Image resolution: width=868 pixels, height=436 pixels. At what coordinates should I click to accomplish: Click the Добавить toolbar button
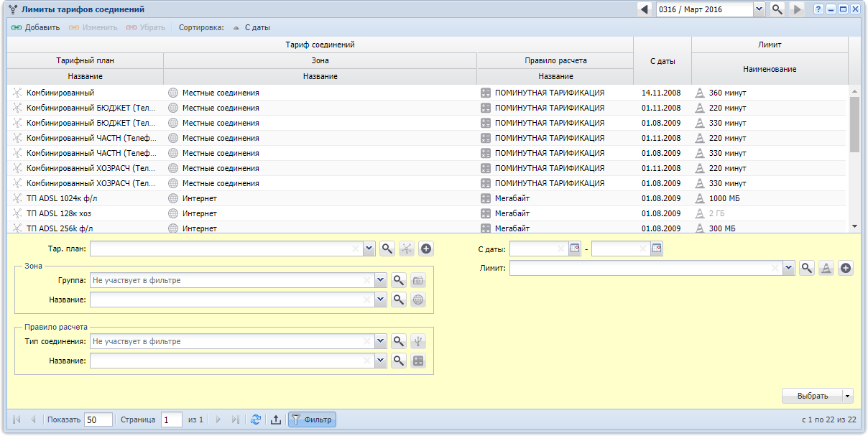pyautogui.click(x=35, y=27)
